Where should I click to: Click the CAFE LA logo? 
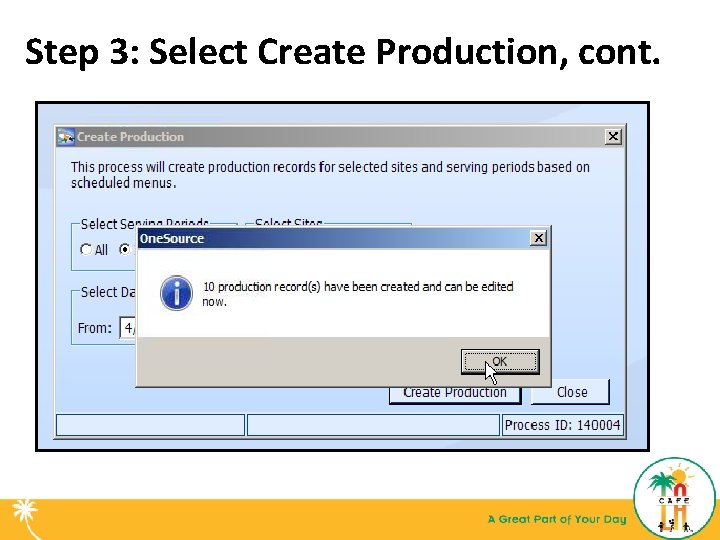(674, 498)
